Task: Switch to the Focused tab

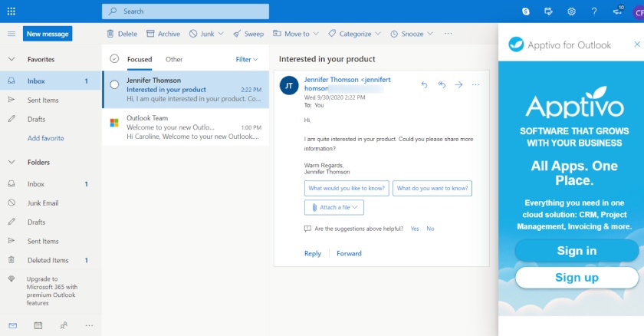Action: coord(140,59)
